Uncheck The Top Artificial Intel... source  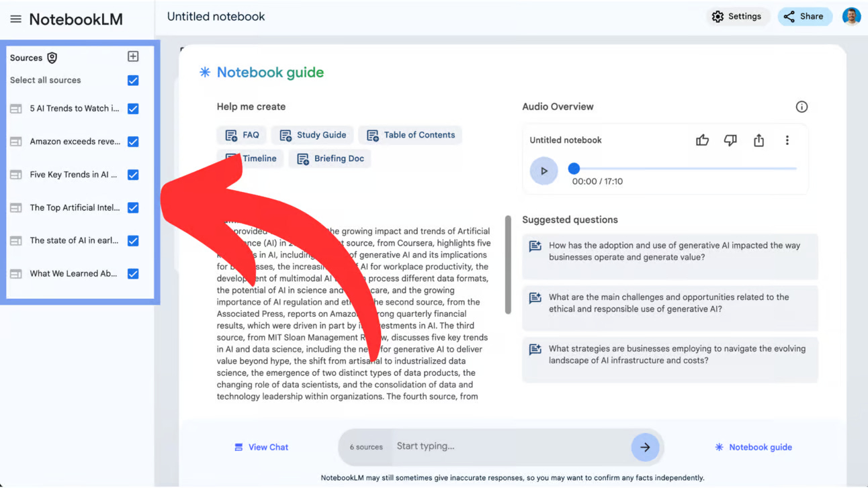pos(133,208)
